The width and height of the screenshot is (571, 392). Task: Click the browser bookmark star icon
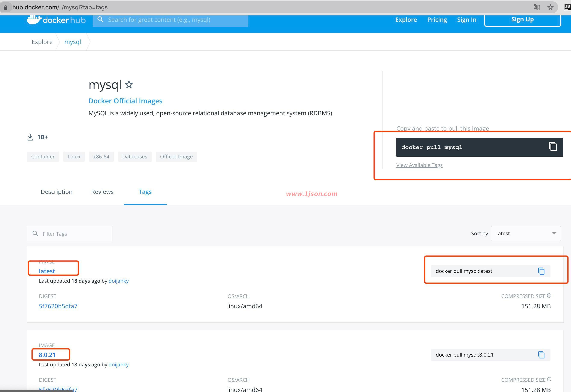[550, 7]
